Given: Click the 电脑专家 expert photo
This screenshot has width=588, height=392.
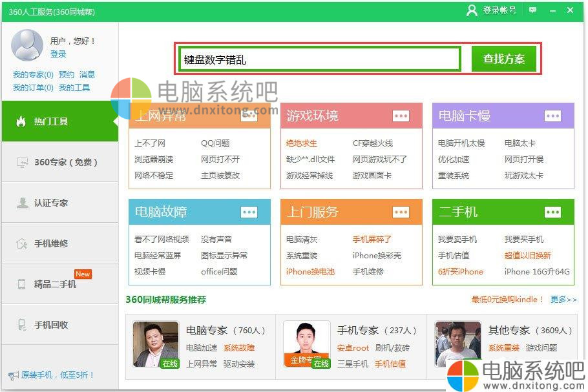Looking at the screenshot, I should pyautogui.click(x=156, y=344).
